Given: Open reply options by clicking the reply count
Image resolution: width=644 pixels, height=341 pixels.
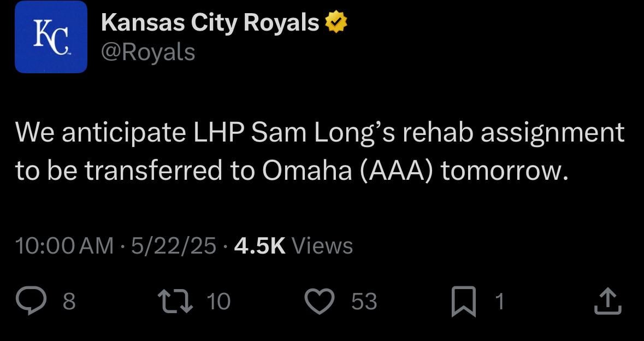Looking at the screenshot, I should (x=68, y=301).
